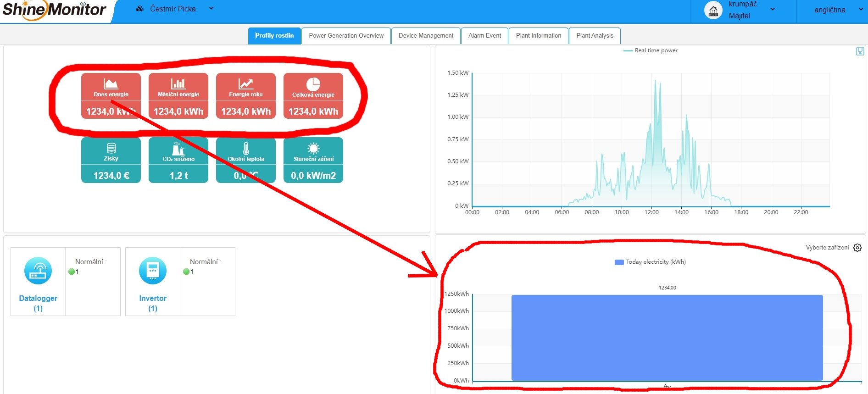
Task: Click the 0,0 kW/m2 solar radiation value
Action: click(313, 176)
